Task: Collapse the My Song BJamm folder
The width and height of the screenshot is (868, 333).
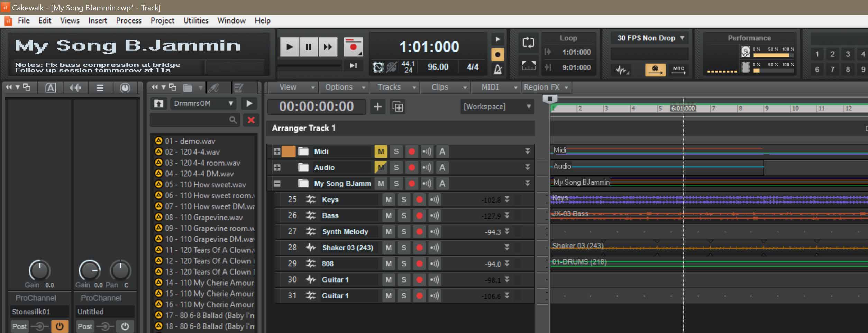Action: coord(277,184)
